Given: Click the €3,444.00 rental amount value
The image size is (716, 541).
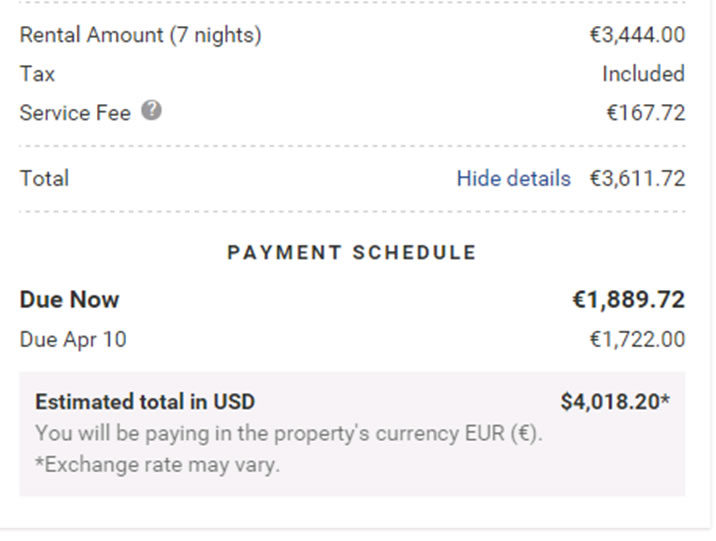Looking at the screenshot, I should 637,35.
